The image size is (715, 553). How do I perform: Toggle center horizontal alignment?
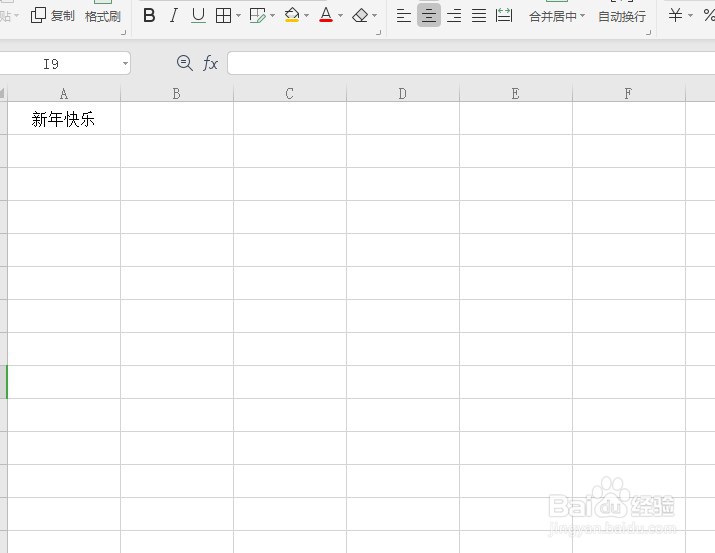tap(429, 16)
